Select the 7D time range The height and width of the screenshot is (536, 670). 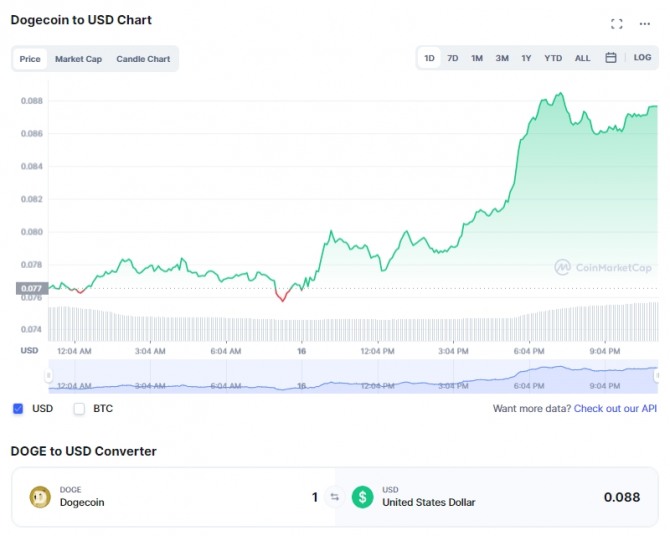(x=453, y=58)
